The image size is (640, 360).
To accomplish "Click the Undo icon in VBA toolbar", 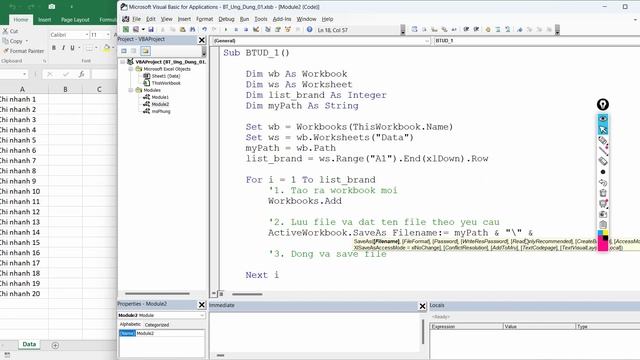I will 204,29.
